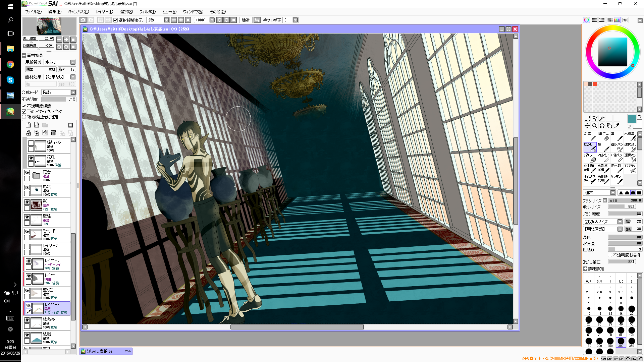Select the hand pan tool
This screenshot has height=362, width=644.
[609, 126]
